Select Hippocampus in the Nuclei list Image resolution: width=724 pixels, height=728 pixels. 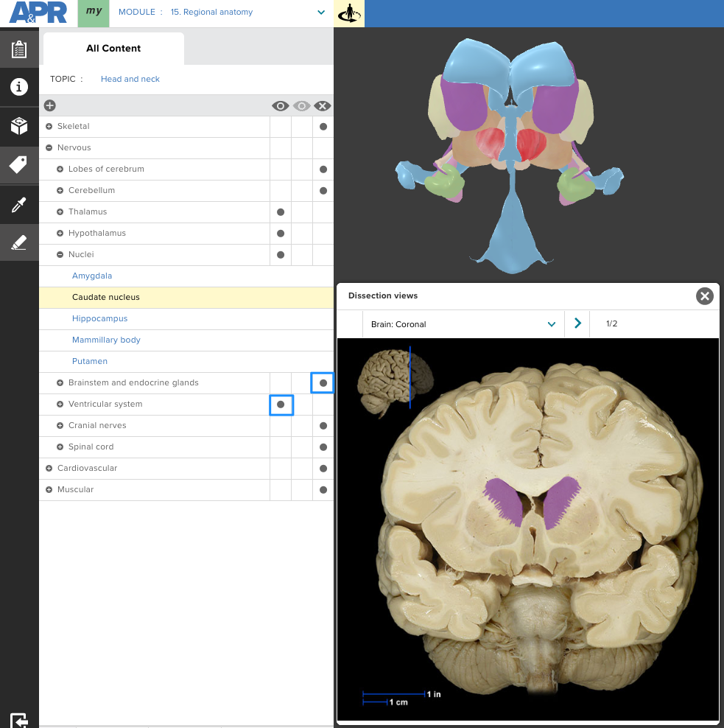coord(99,318)
